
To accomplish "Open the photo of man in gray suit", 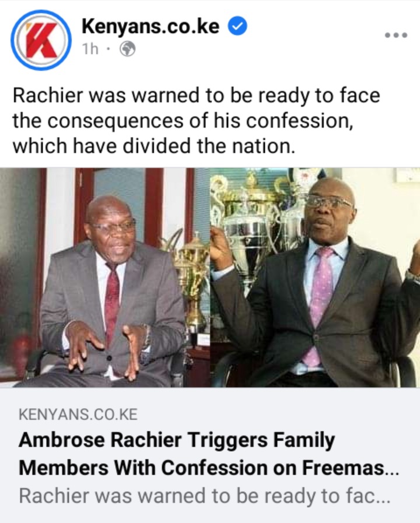I will tap(105, 278).
